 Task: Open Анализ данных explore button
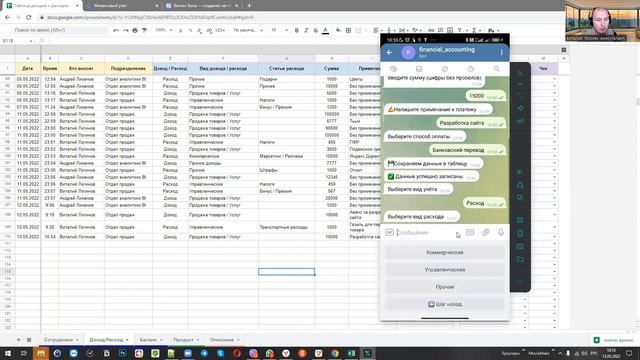613,340
